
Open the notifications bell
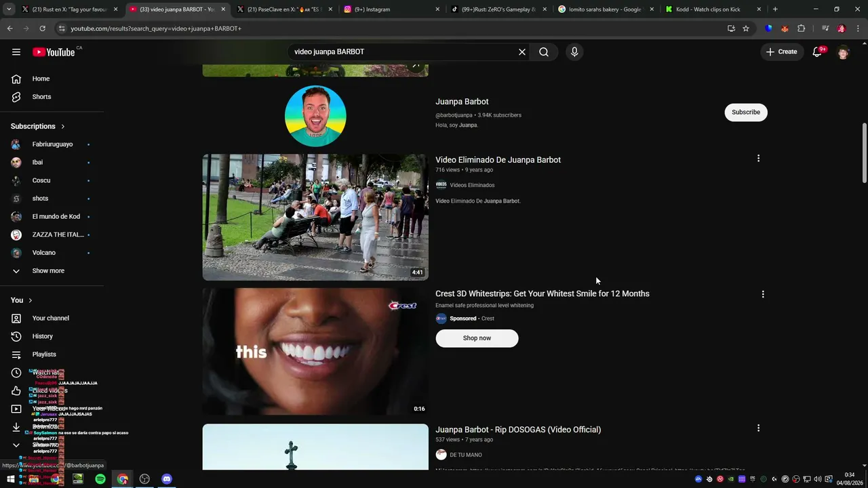(x=817, y=52)
